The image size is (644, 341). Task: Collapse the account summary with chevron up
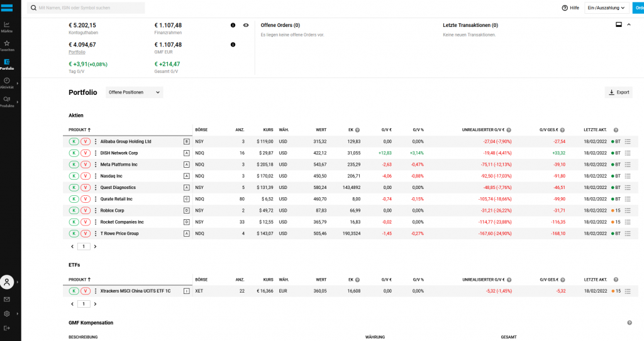[629, 25]
